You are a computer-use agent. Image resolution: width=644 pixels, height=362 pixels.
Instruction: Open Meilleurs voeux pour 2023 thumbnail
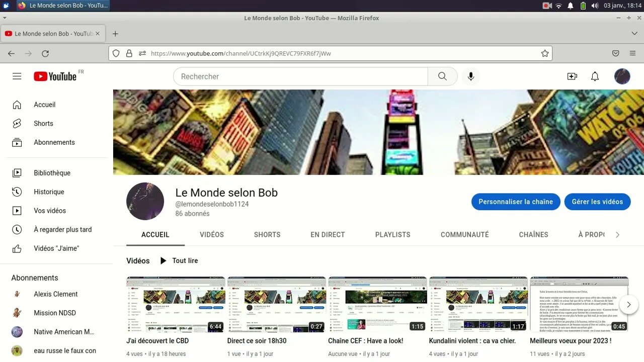coord(579,304)
